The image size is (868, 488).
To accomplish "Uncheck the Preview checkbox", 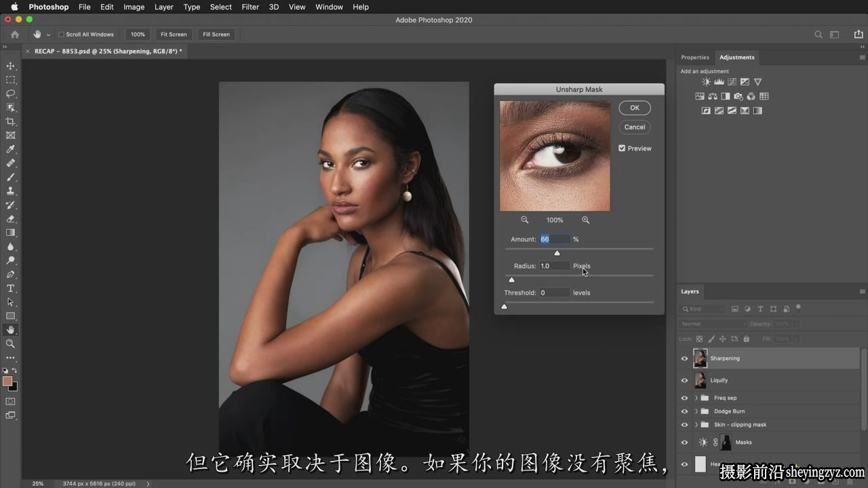I will click(622, 148).
